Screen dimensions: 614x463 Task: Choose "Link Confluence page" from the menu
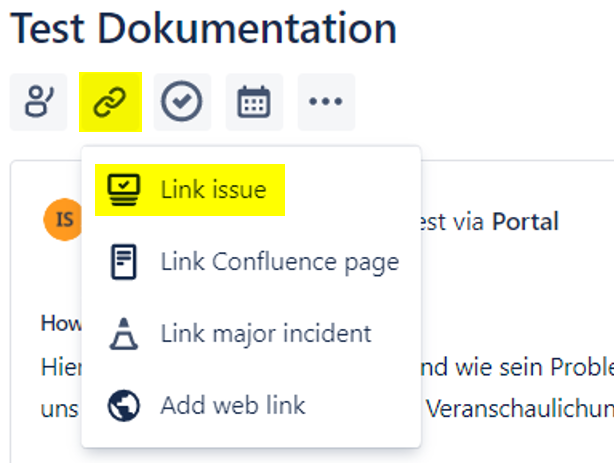tap(279, 262)
